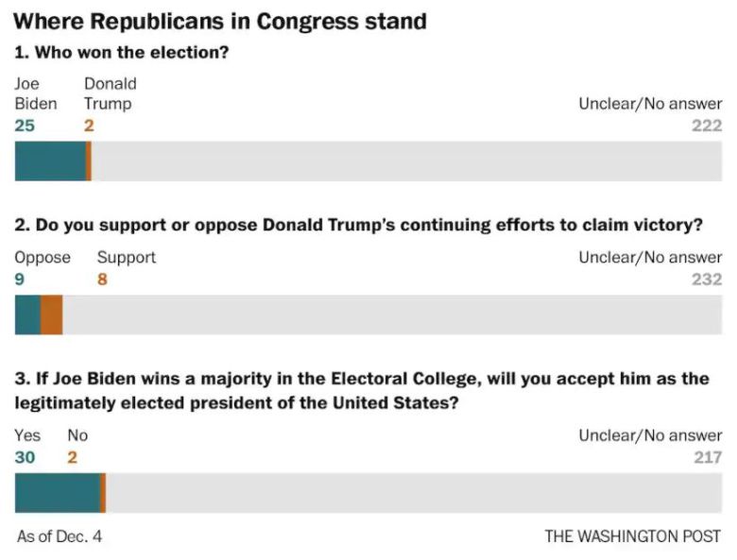Click the Support label
The image size is (737, 560).
(x=127, y=257)
